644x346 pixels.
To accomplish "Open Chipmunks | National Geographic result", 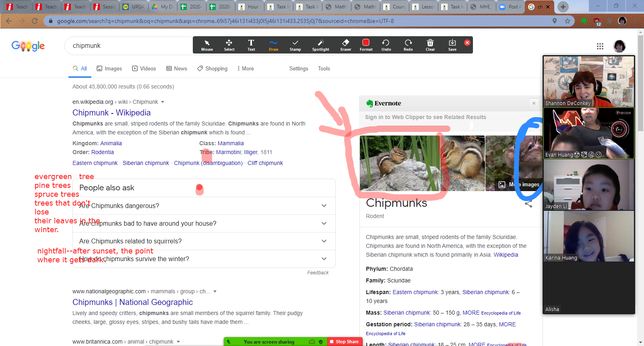I will (x=132, y=302).
